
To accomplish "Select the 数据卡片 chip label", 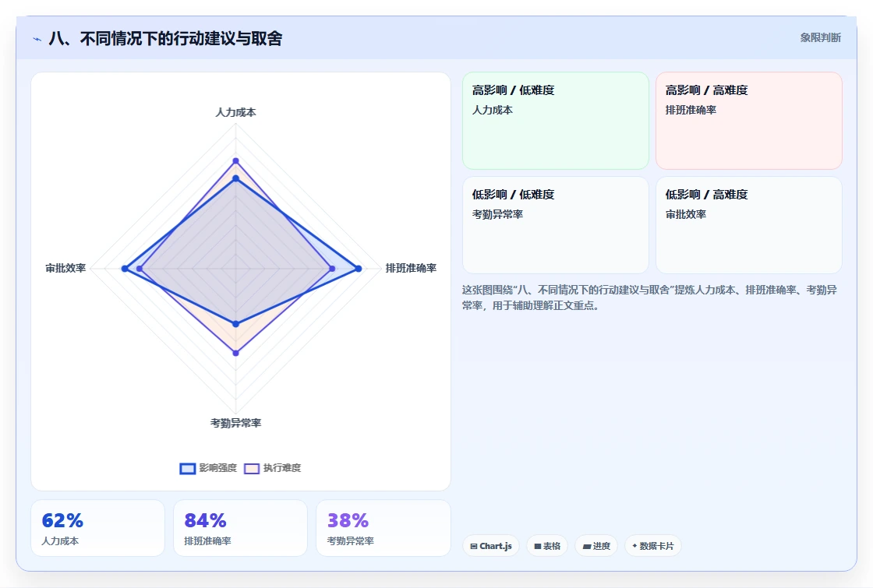I will (656, 546).
